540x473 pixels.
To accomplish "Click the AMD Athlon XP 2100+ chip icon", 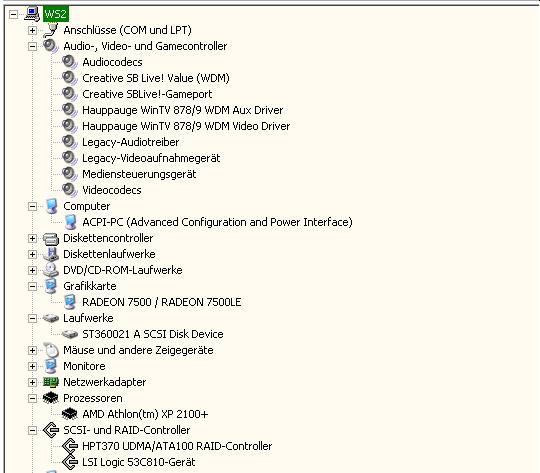I will pyautogui.click(x=70, y=414).
